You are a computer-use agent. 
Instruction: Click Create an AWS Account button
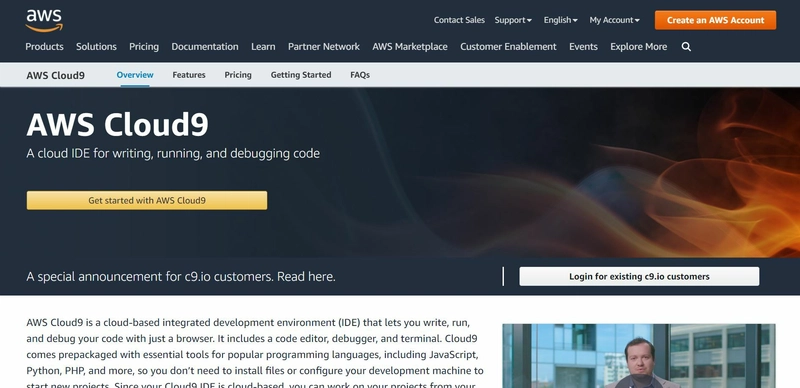click(x=715, y=20)
